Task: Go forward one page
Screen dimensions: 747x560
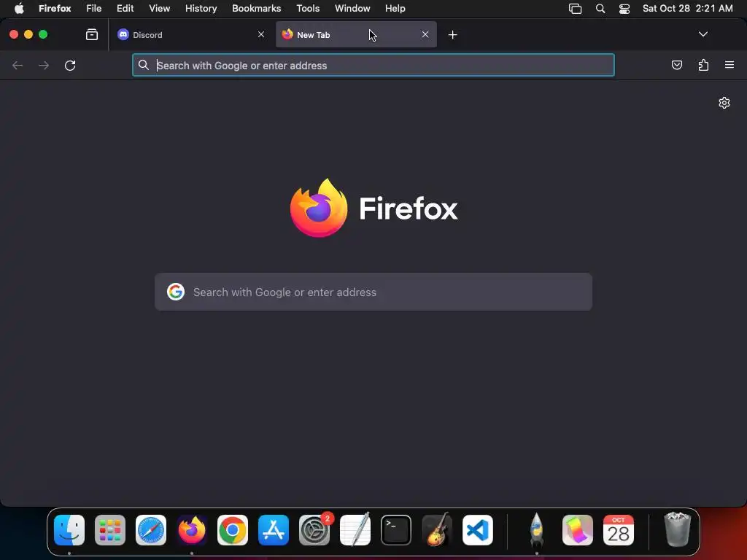Action: pos(44,65)
